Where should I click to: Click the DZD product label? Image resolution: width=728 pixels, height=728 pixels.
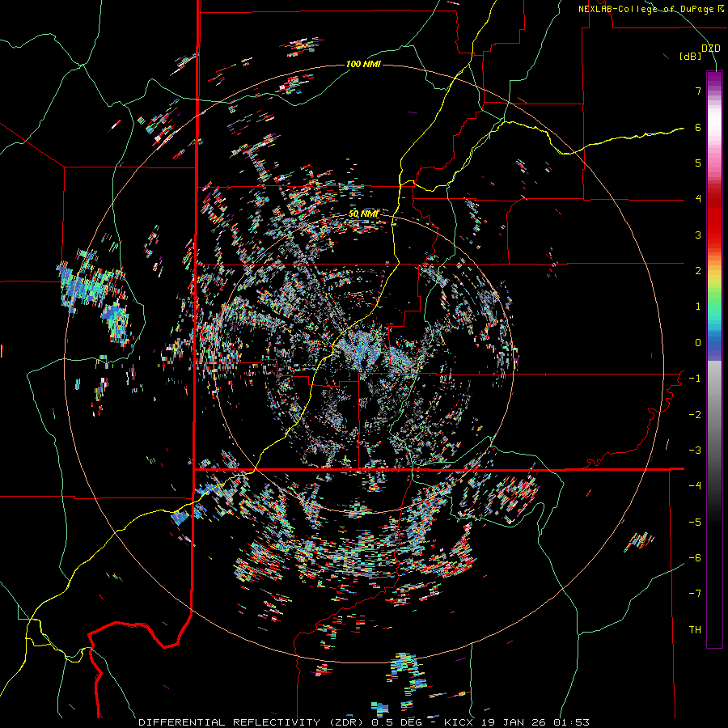pos(711,49)
